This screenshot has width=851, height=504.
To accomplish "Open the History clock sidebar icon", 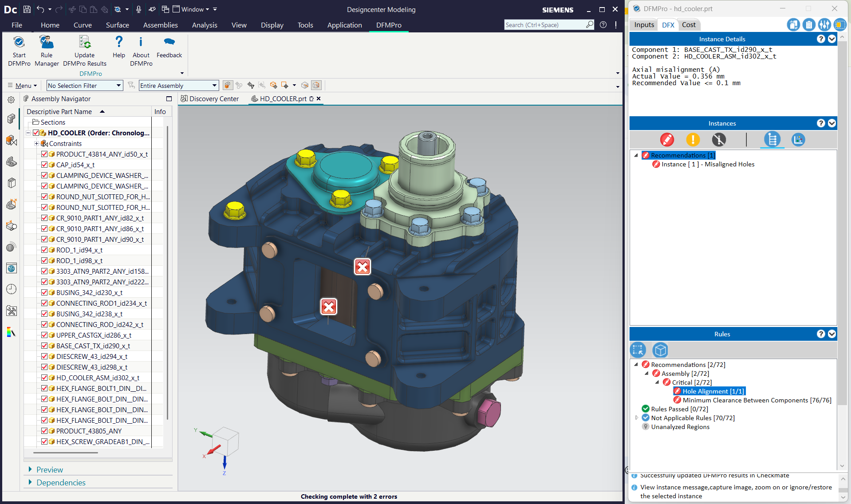I will coord(12,289).
